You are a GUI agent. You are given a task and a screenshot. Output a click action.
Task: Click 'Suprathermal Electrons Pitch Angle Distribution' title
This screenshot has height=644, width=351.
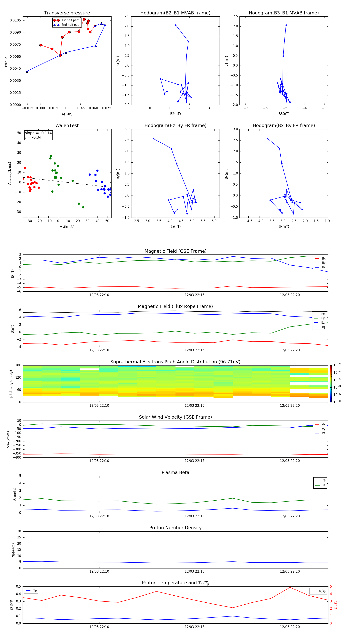pyautogui.click(x=175, y=362)
